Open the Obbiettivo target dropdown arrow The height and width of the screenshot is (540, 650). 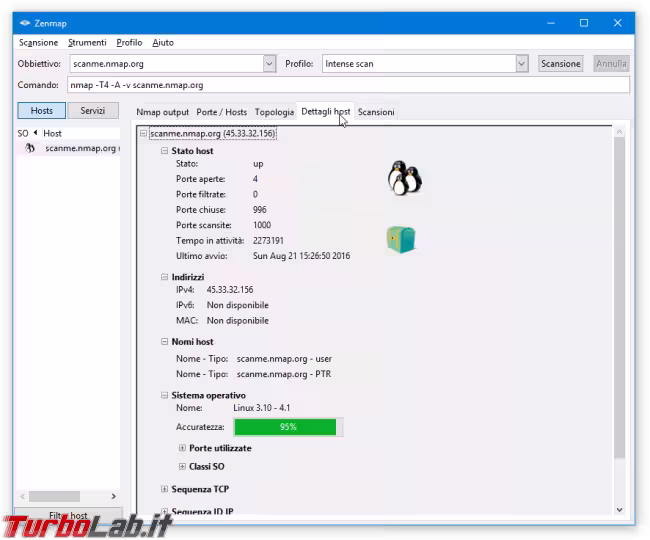point(269,64)
